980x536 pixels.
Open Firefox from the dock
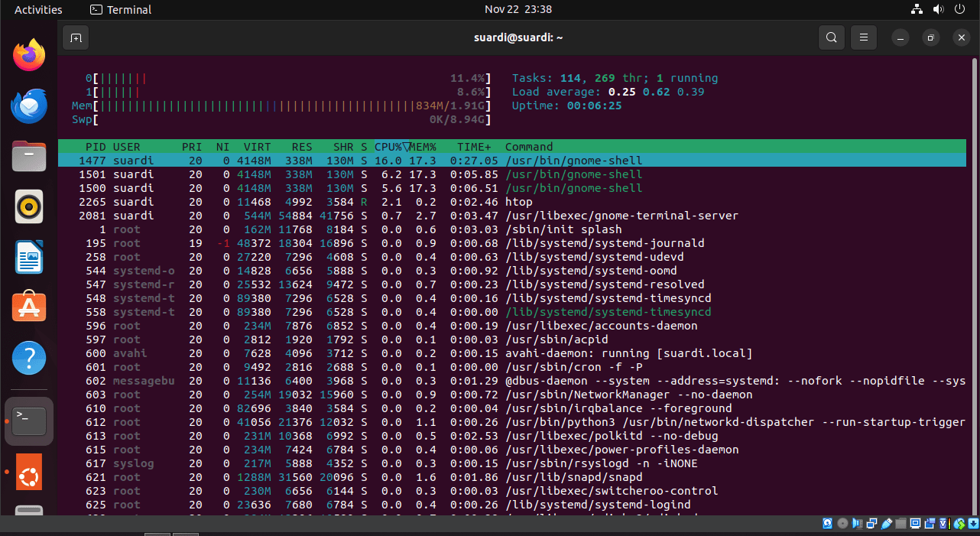point(29,55)
